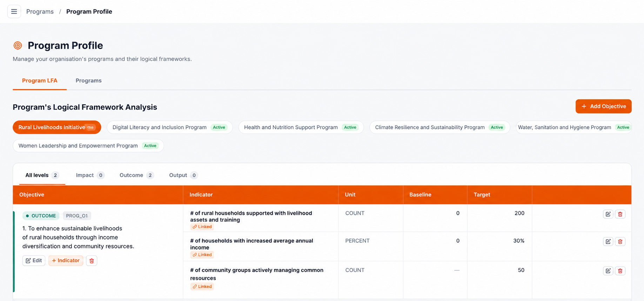Delete the community groups indicator row
The image size is (644, 301).
620,271
